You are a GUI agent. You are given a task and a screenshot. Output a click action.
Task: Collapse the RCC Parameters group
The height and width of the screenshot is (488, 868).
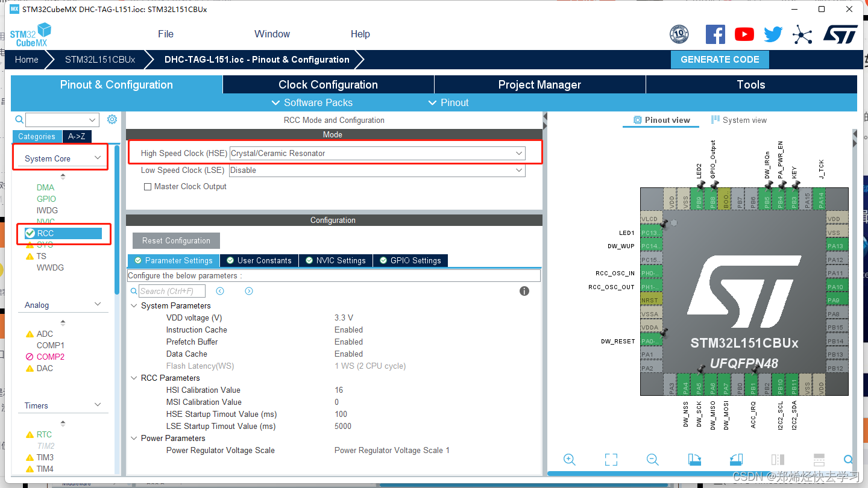[134, 378]
